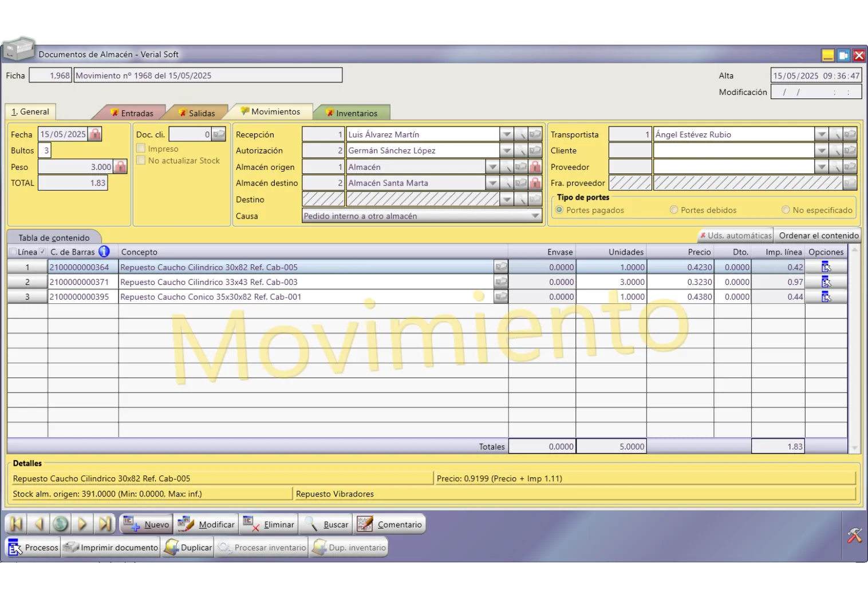Image resolution: width=868 pixels, height=595 pixels.
Task: Go to first record navigation arrow
Action: [16, 524]
